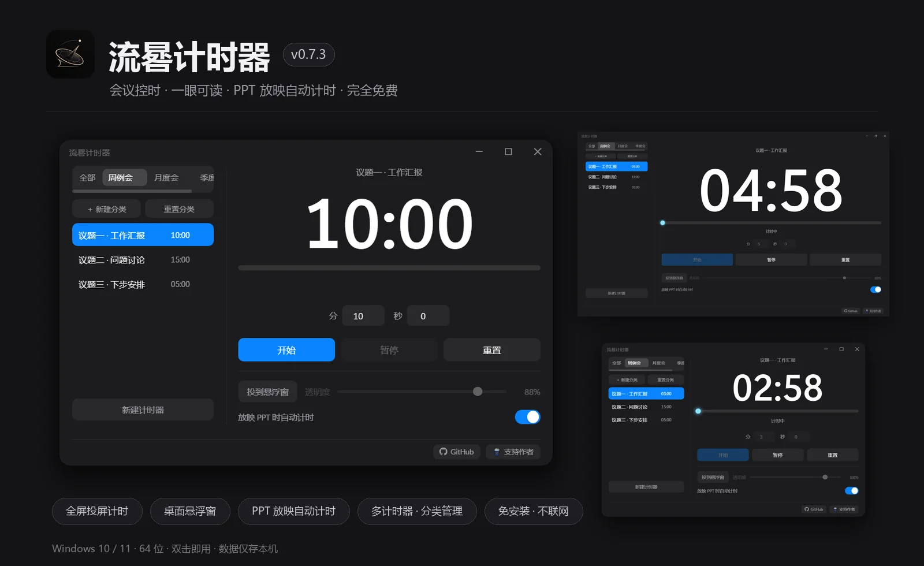Click the v0.7.3 version badge
Screen dimensions: 924x566
pyautogui.click(x=308, y=54)
